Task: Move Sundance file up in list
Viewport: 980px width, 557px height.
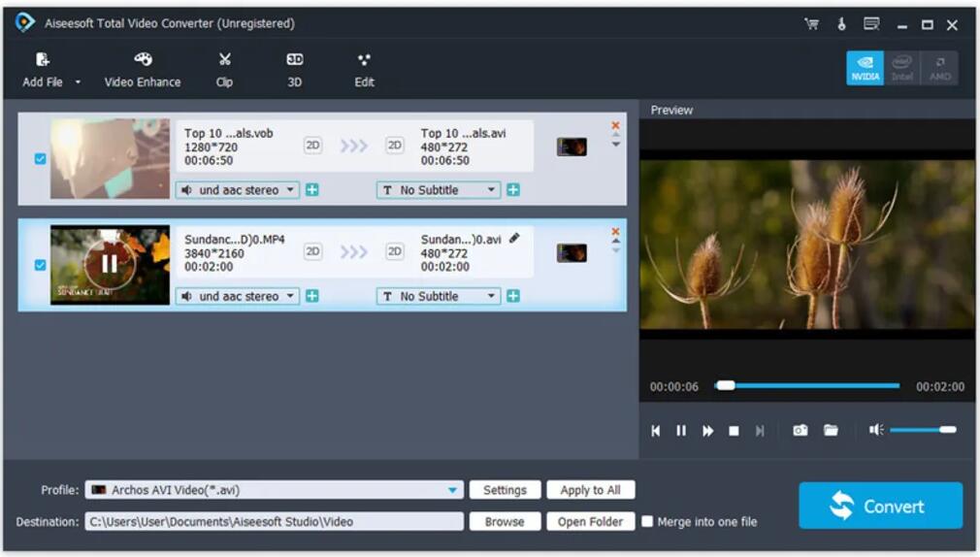Action: [615, 241]
